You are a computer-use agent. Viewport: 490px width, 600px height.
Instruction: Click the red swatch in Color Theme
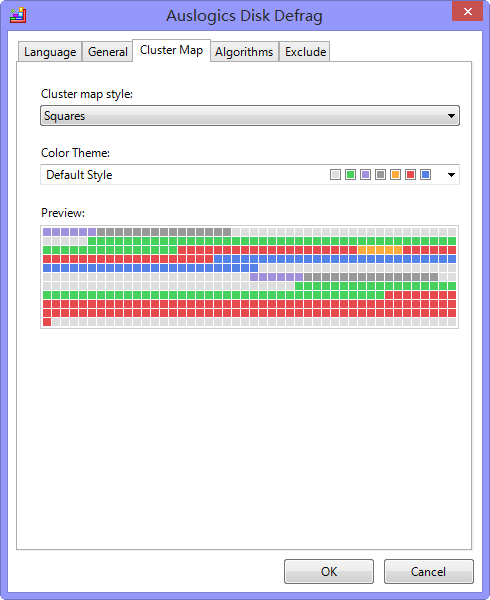410,175
